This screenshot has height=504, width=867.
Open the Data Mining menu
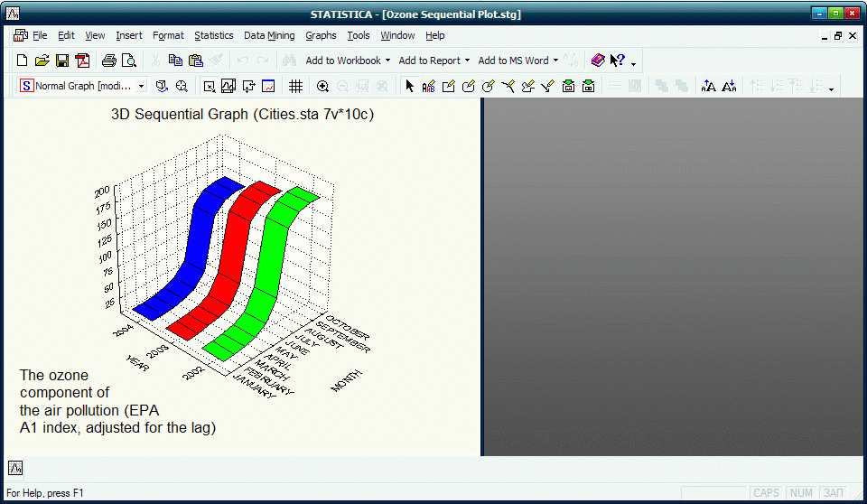[x=269, y=35]
